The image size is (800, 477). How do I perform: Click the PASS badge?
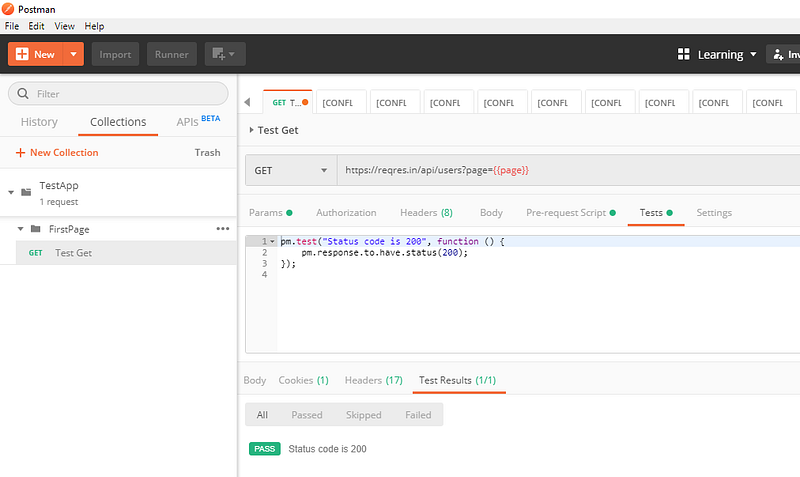[265, 449]
